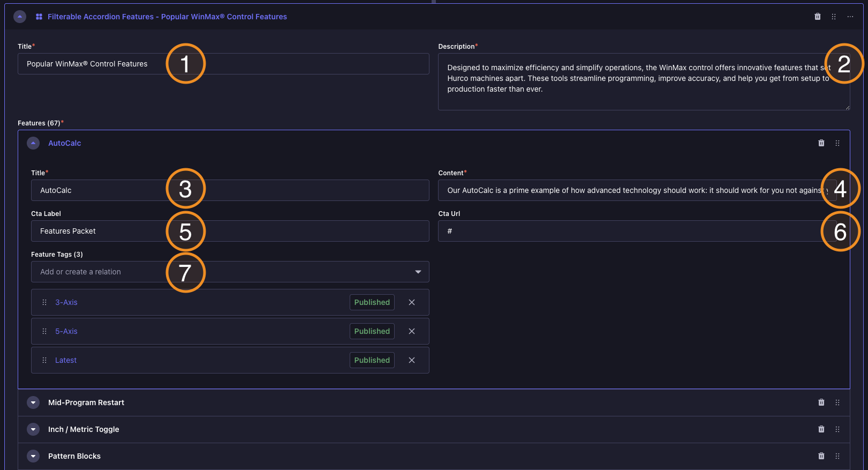Grab the Filterable Accordion block drag handle

pos(834,17)
